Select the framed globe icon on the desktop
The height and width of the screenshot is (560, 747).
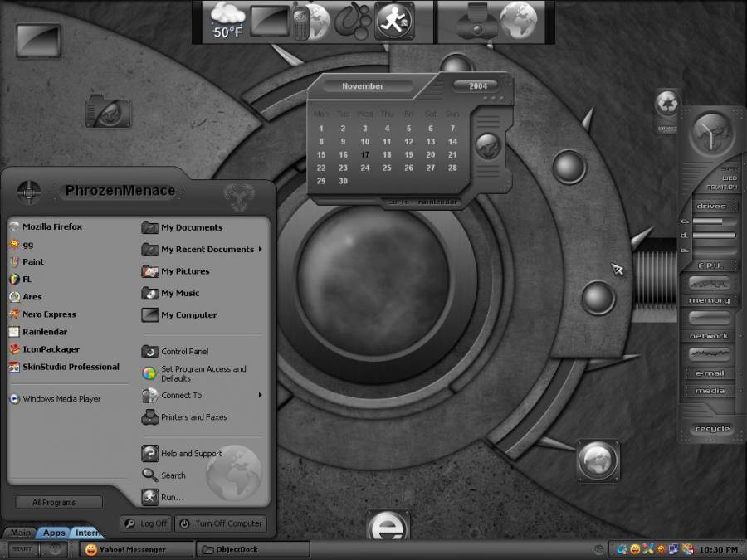coord(598,460)
